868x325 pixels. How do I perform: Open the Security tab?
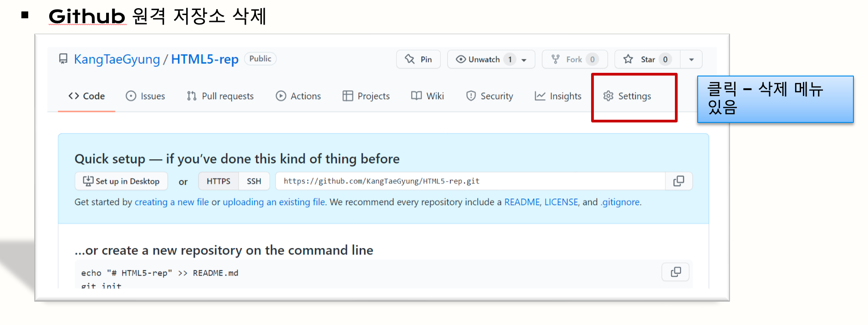click(490, 96)
